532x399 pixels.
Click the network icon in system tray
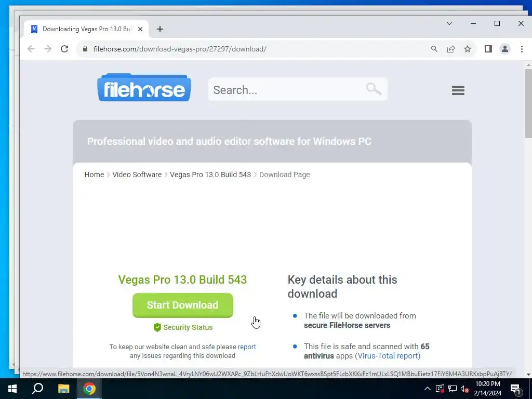(x=453, y=389)
